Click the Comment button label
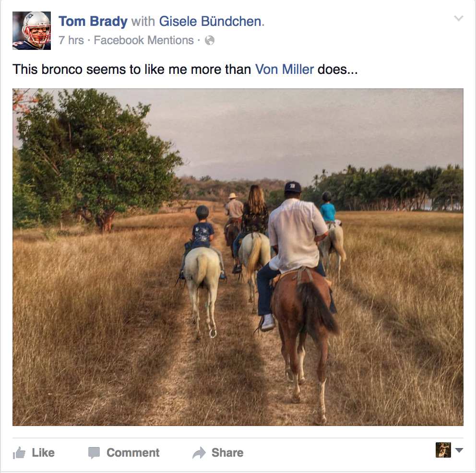 pos(132,453)
